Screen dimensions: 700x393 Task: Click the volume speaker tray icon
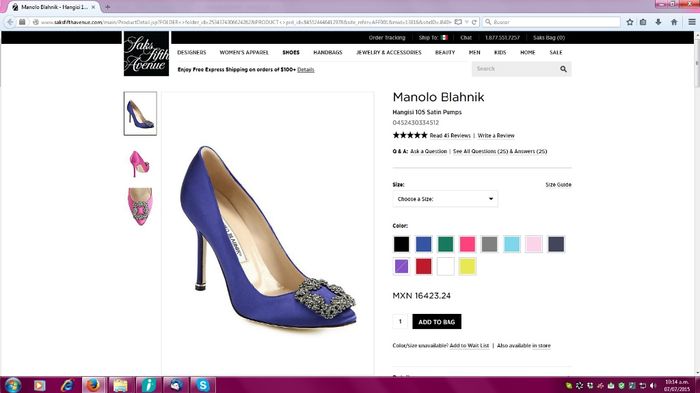point(653,385)
